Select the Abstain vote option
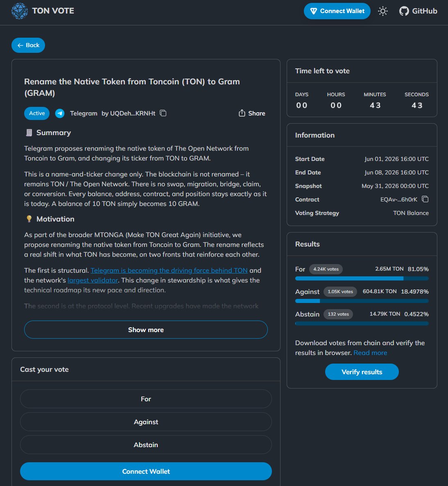This screenshot has height=486, width=448. (x=146, y=445)
